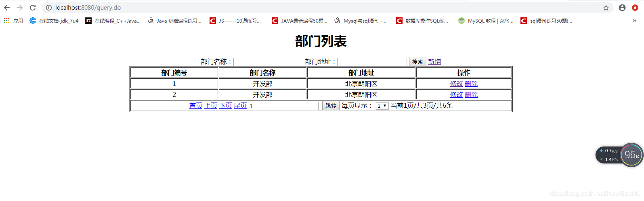Click the page number jump input
This screenshot has height=201, width=644.
tap(283, 106)
